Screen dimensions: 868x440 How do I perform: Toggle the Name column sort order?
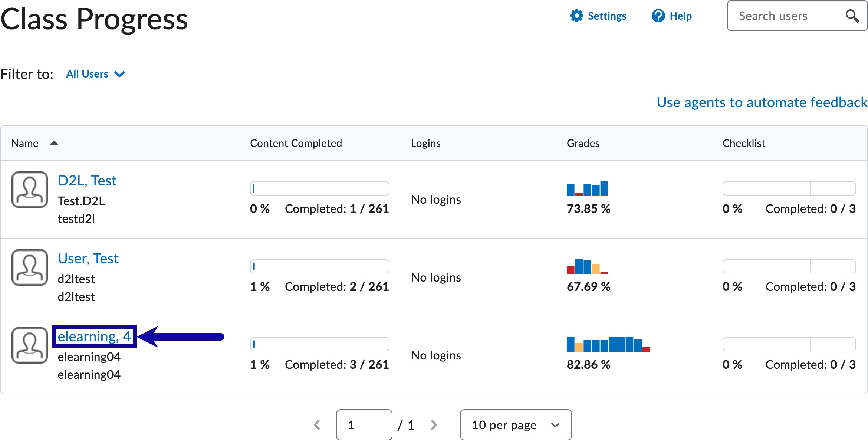54,143
